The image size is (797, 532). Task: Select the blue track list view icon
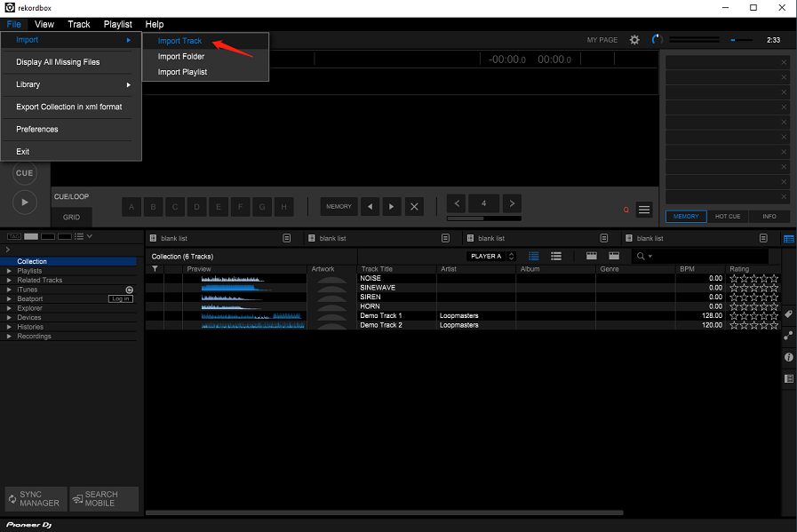coord(534,256)
